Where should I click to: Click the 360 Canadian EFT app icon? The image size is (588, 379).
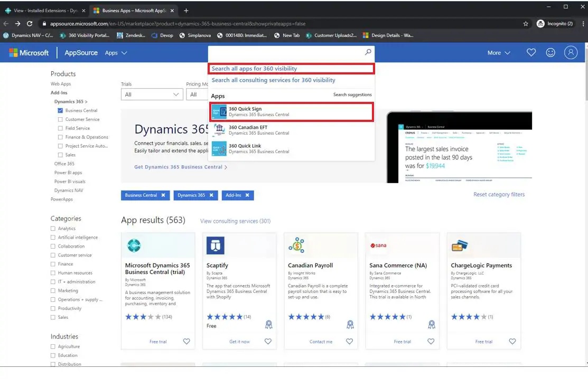pyautogui.click(x=219, y=130)
